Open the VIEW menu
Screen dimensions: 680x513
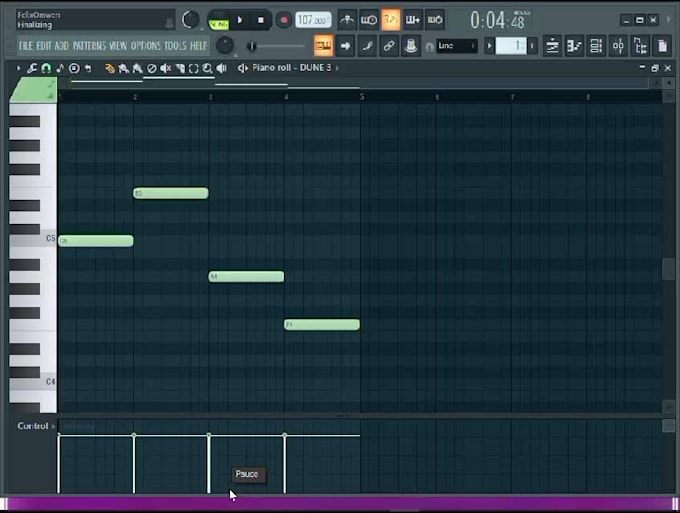point(118,46)
